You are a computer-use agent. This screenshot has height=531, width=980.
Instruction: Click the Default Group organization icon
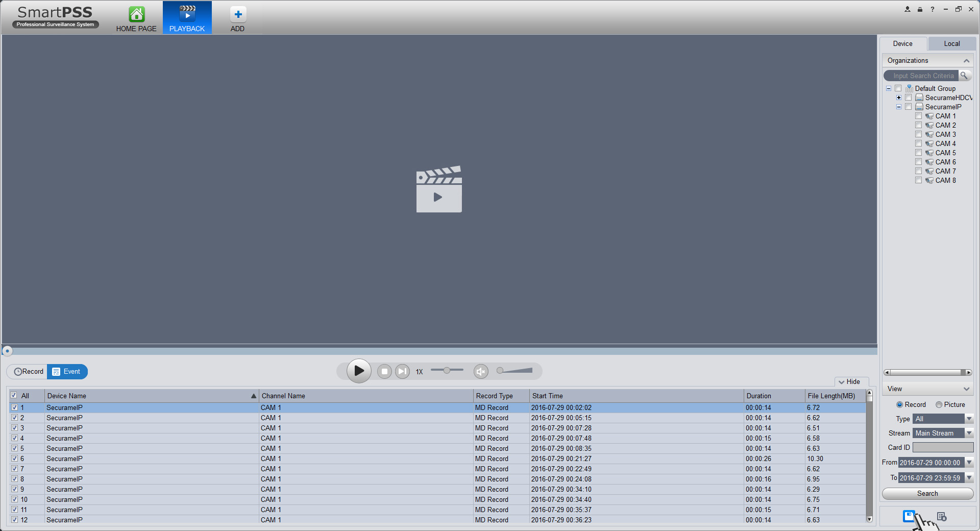coord(909,88)
